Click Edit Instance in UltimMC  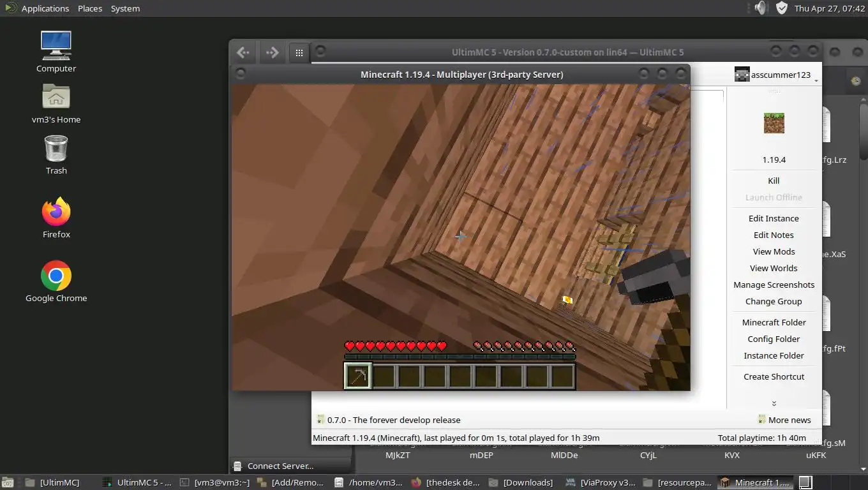[x=774, y=218]
